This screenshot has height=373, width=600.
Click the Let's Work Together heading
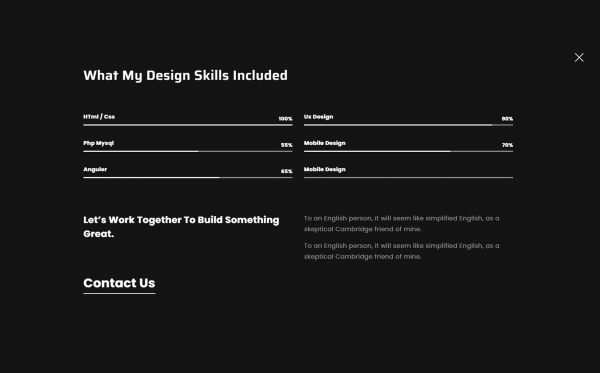181,226
